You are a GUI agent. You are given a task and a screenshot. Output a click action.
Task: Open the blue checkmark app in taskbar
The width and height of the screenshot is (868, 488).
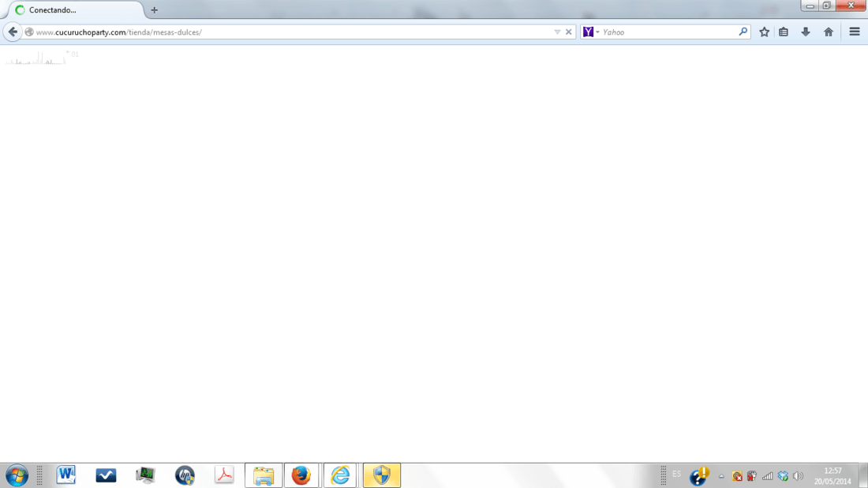(106, 475)
